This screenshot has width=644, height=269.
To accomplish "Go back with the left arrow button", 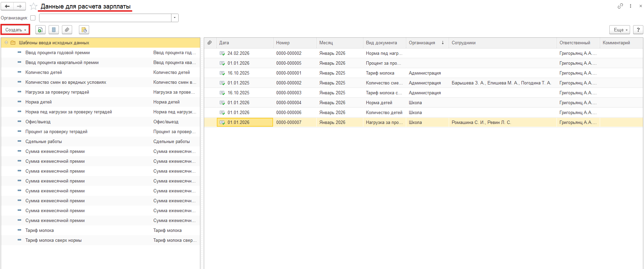I will 7,6.
